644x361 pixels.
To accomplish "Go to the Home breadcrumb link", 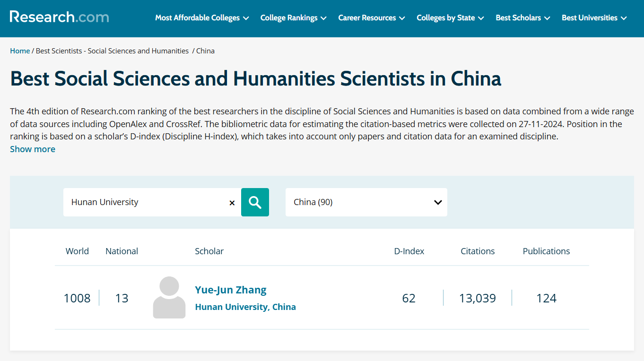I will [x=20, y=51].
